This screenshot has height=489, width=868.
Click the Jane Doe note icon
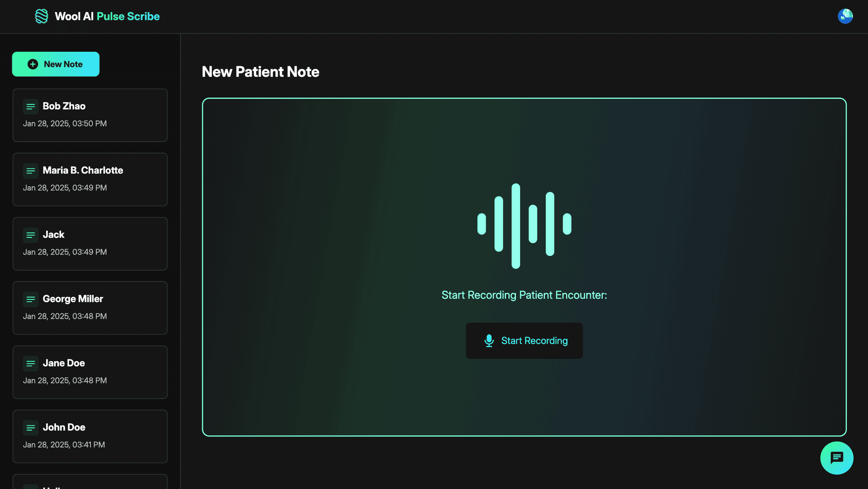click(31, 363)
